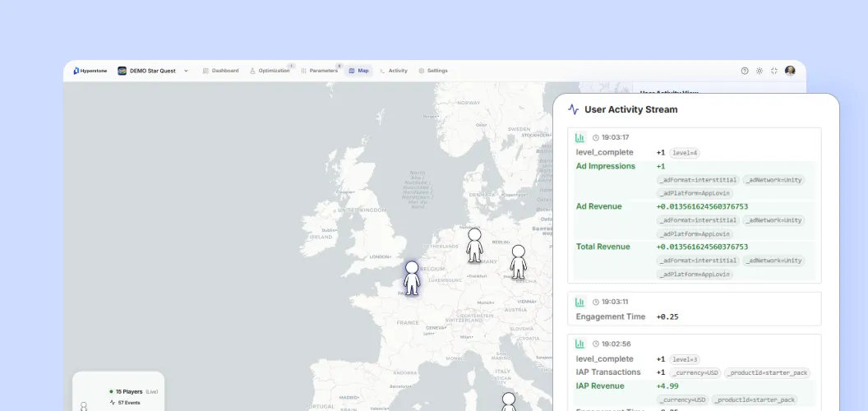Screen dimensions: 868x411
Task: Click the 15 Players live counter
Action: point(133,391)
